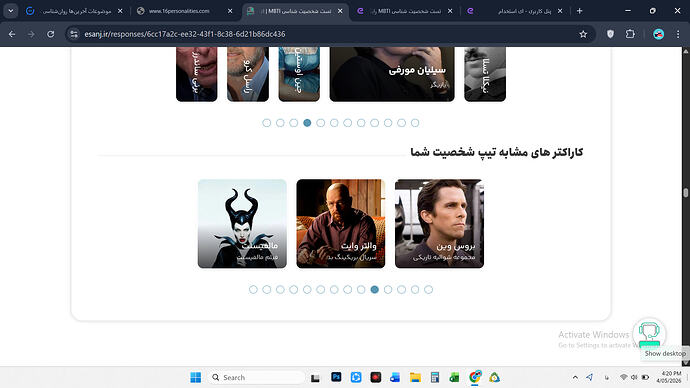
Task: Switch to the first tab about psychology tests
Action: coord(75,11)
